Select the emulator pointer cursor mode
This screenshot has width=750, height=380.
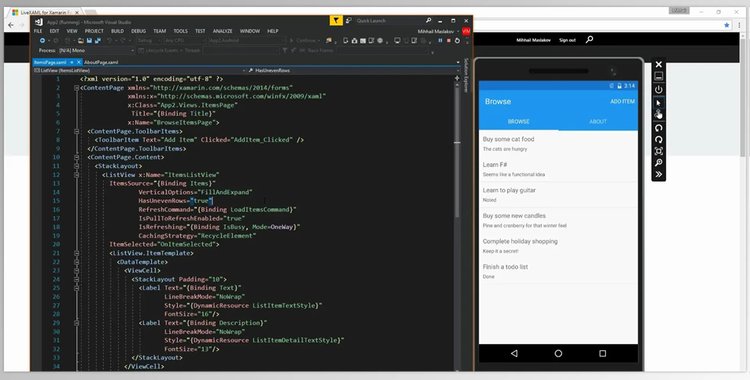[x=659, y=103]
